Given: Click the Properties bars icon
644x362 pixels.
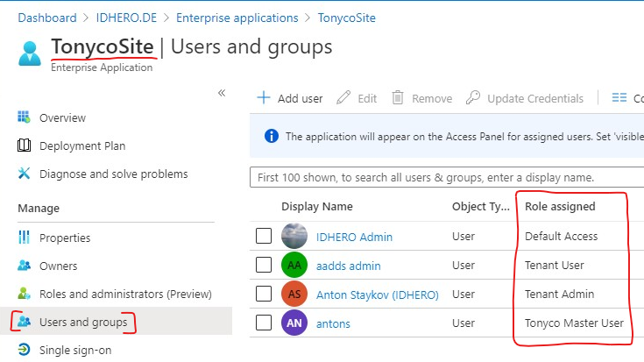Looking at the screenshot, I should [24, 238].
